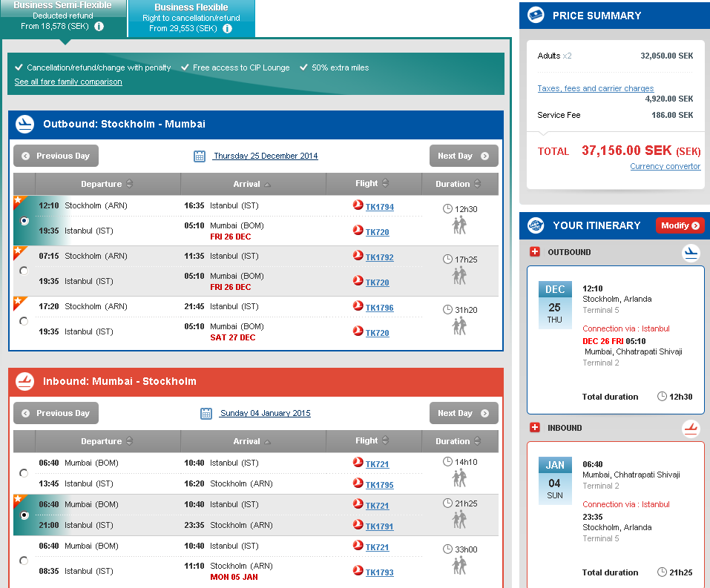Click the airline logo in the PRICE SUMMARY header
Viewport: 710px width, 588px height.
point(535,15)
